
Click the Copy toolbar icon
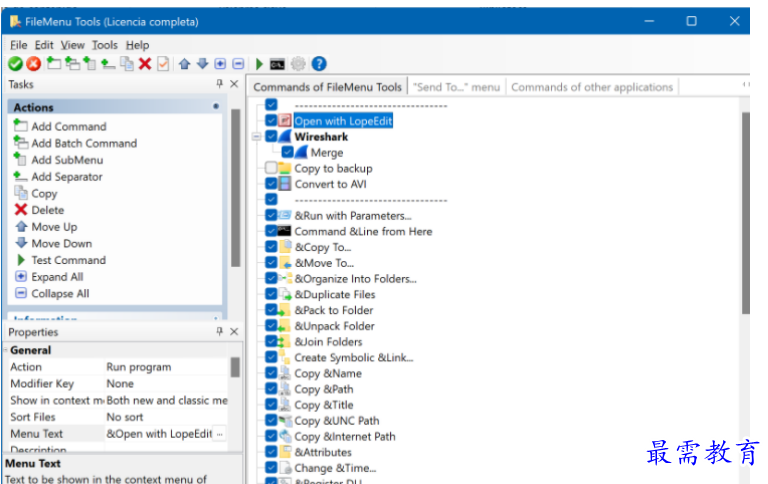[x=127, y=64]
